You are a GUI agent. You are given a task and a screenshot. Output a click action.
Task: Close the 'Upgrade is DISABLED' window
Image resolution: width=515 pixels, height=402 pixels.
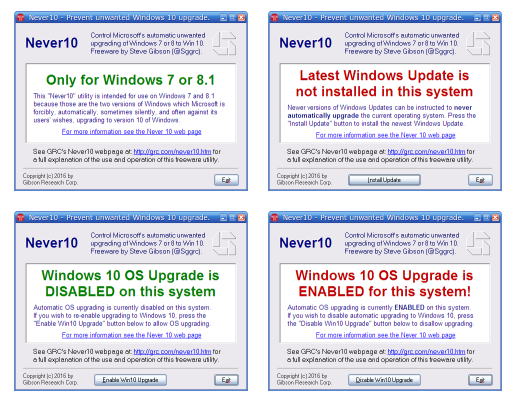[241, 218]
